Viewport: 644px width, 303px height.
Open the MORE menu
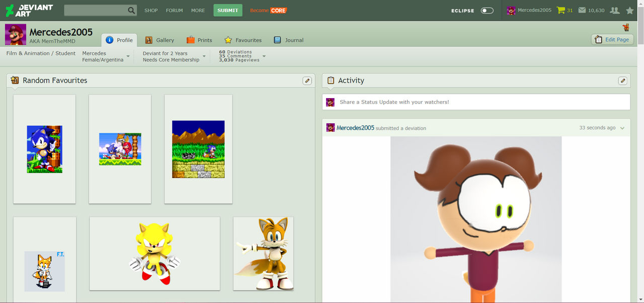tap(198, 10)
